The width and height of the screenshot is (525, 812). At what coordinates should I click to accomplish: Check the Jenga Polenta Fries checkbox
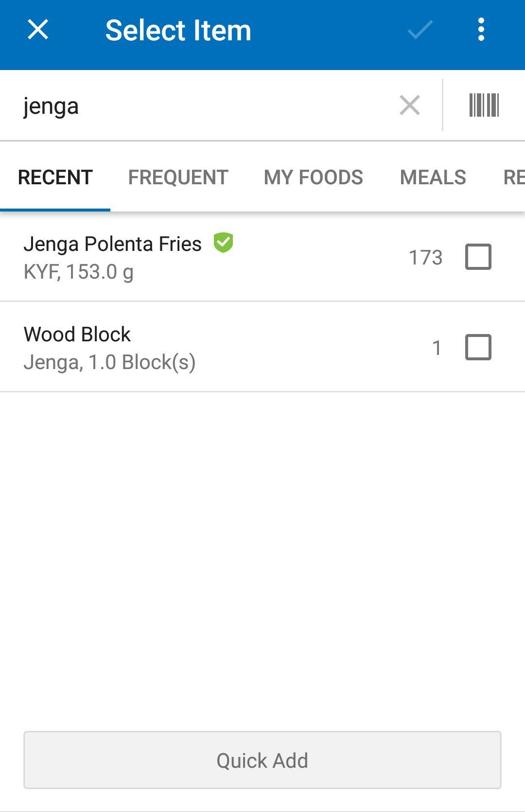click(478, 257)
